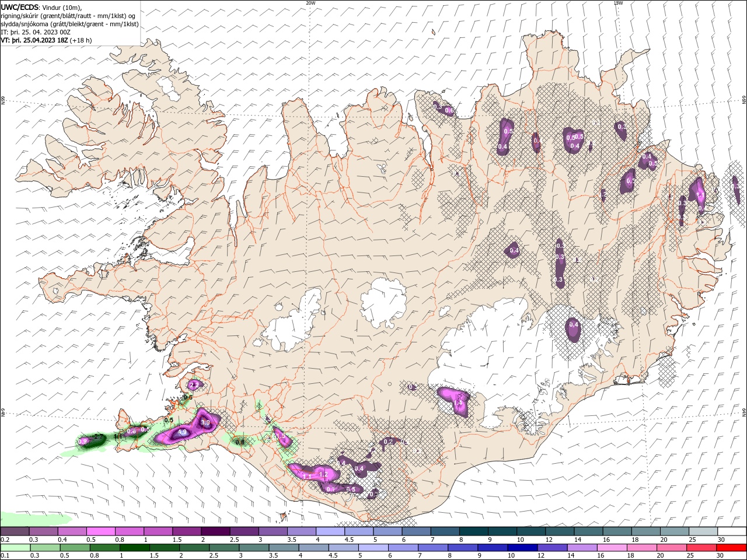
Task: Click the 1.5 purple swatch, upper legend bar
Action: coord(186,531)
